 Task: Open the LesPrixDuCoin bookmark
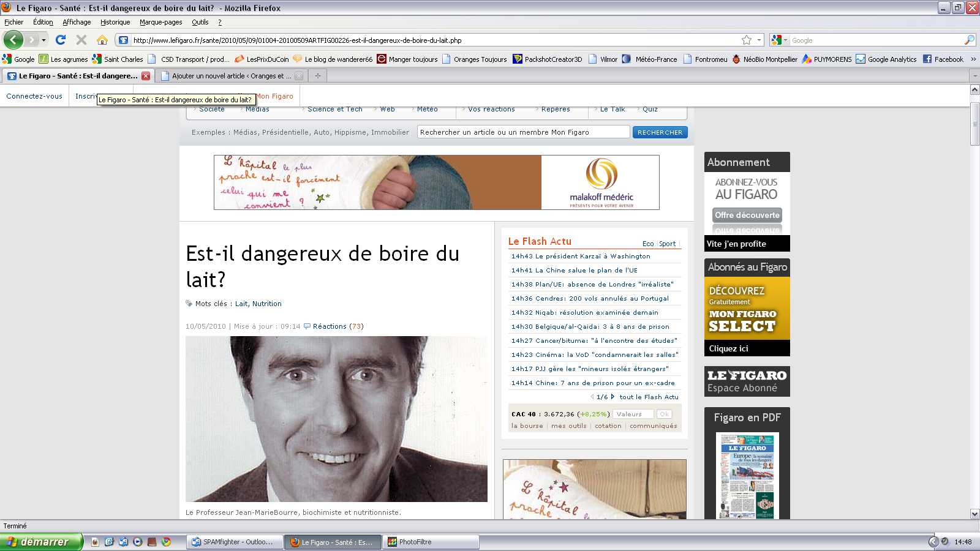point(262,59)
